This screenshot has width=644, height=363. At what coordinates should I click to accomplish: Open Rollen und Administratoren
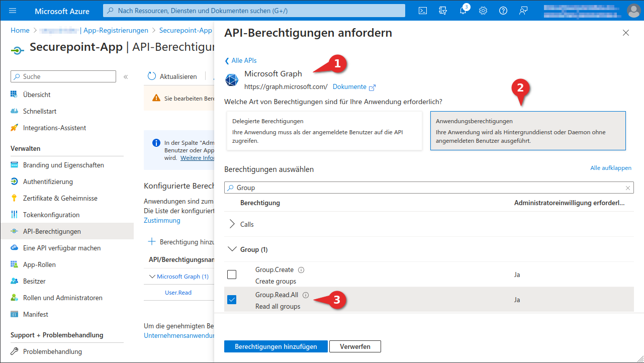coord(63,298)
